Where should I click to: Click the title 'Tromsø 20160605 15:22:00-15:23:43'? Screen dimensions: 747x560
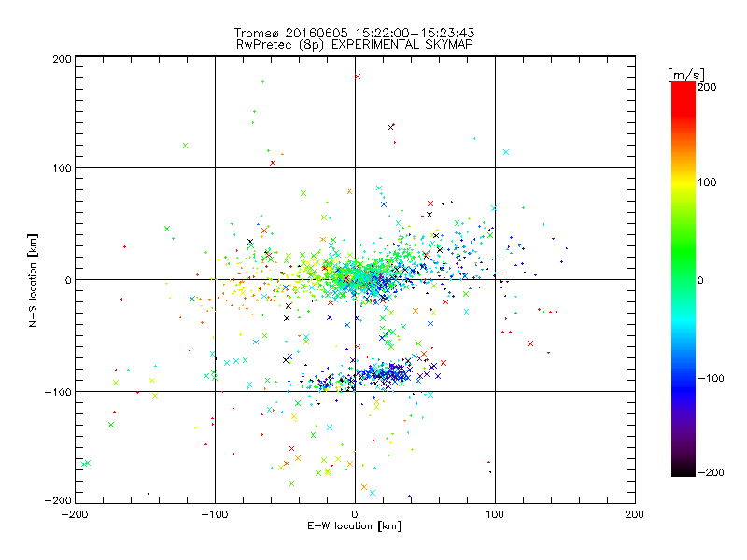pyautogui.click(x=355, y=33)
